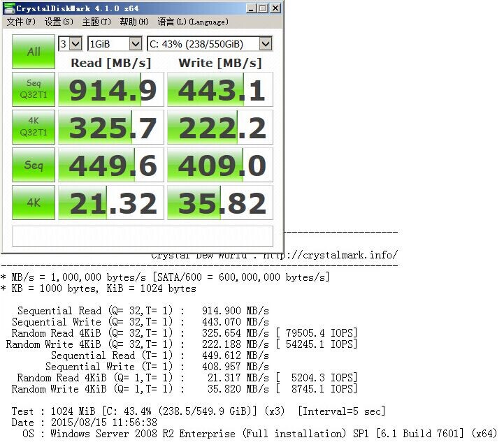Click the Sequential Read 449.612 MB/s line
This screenshot has width=504, height=447.
tap(160, 356)
